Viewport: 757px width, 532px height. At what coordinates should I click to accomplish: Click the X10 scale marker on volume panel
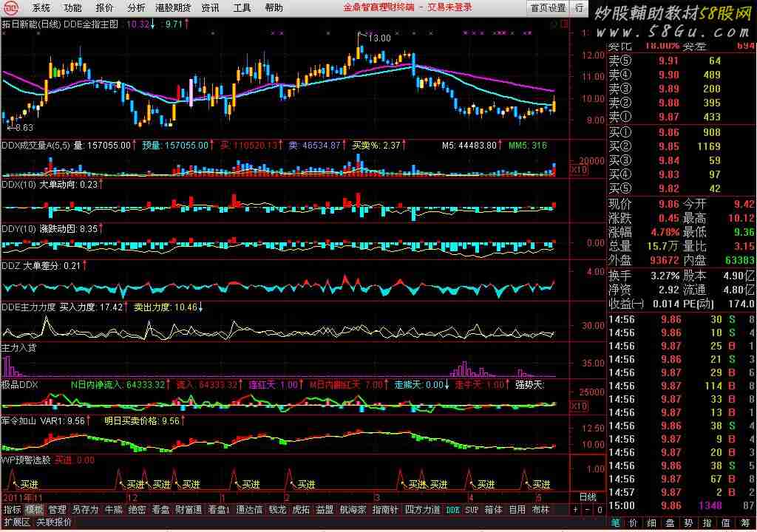pyautogui.click(x=579, y=170)
